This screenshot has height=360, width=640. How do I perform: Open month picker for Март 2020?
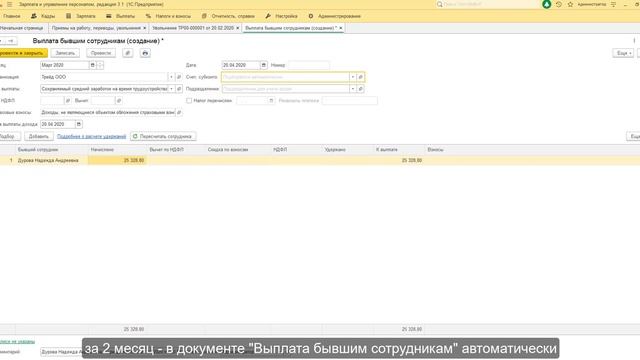click(93, 65)
